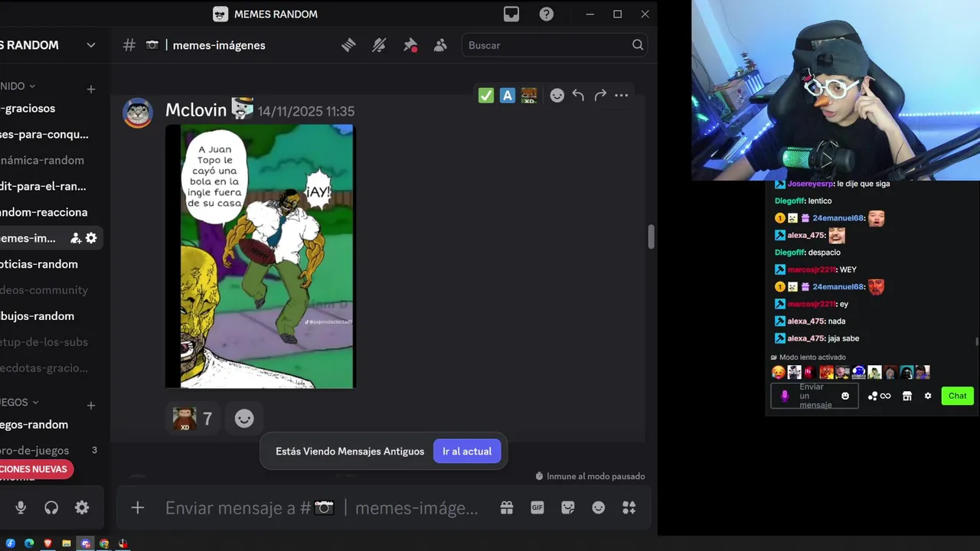The height and width of the screenshot is (551, 980).
Task: Open stream chat settings gear
Action: click(x=928, y=396)
